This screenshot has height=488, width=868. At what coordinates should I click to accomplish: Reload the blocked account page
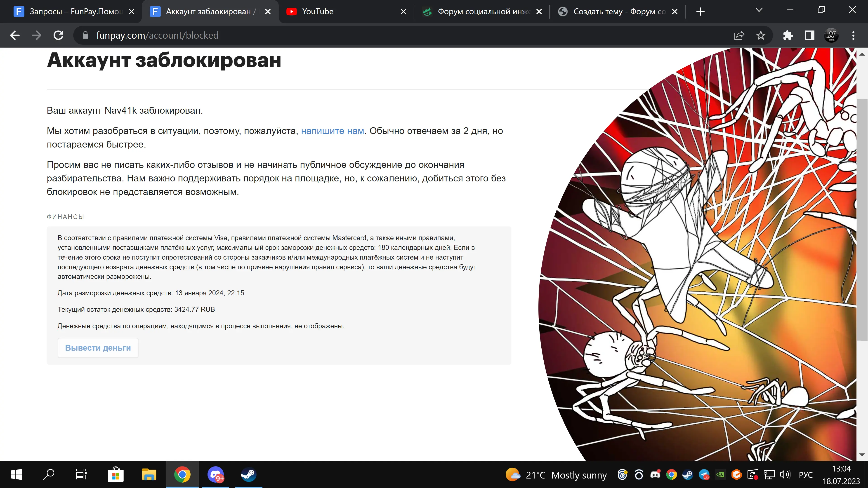tap(58, 35)
